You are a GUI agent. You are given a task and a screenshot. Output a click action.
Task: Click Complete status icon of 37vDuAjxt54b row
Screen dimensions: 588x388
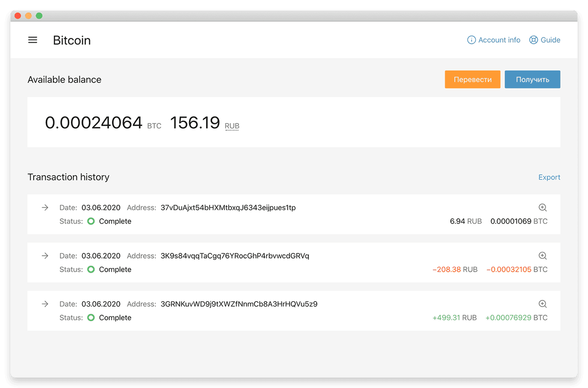pos(91,221)
